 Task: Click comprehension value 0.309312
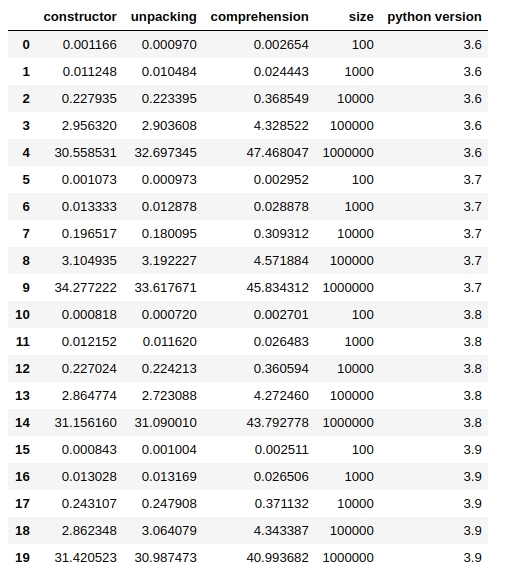pos(281,234)
